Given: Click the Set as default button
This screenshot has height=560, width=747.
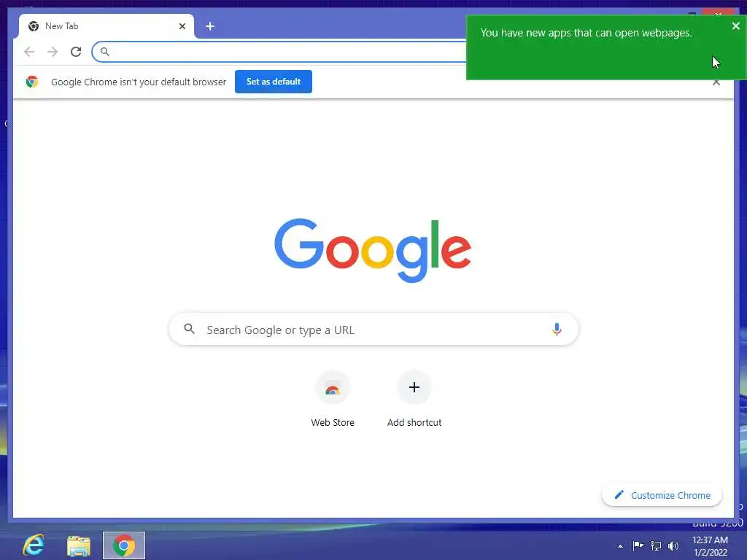Looking at the screenshot, I should [274, 82].
